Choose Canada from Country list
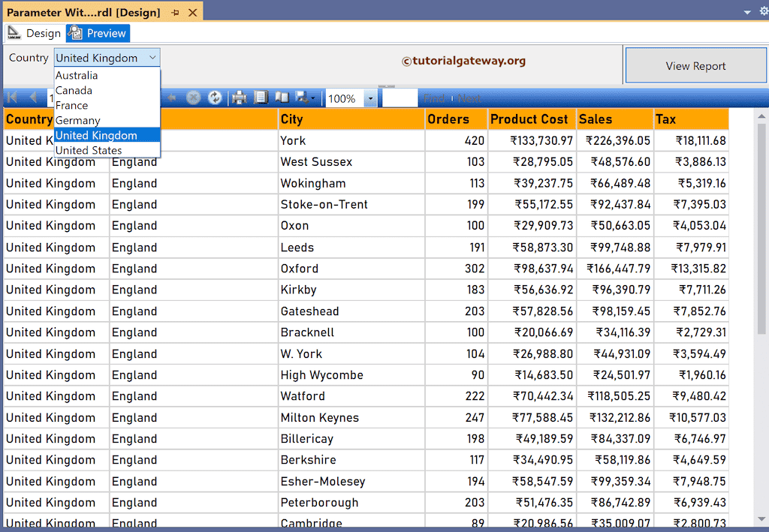The width and height of the screenshot is (769, 532). pyautogui.click(x=107, y=90)
